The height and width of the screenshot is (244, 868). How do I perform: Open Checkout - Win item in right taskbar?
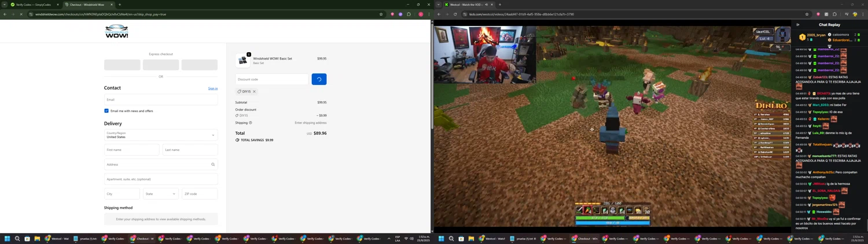point(584,239)
